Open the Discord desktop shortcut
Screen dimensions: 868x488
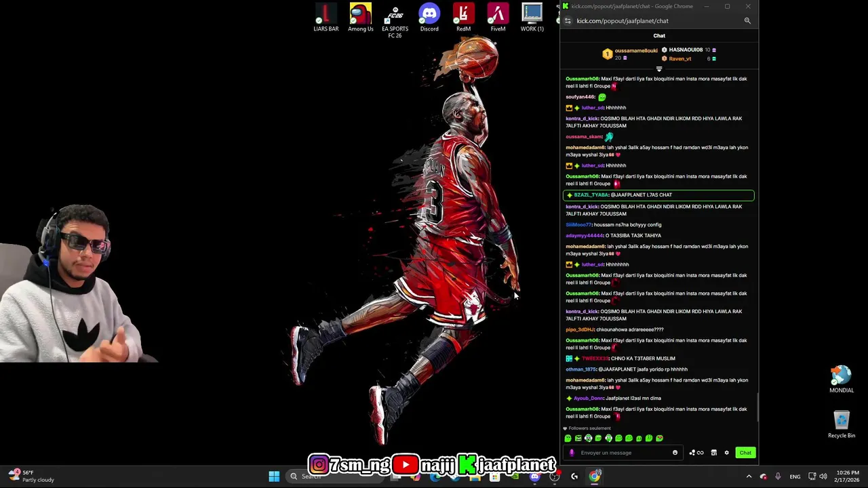pyautogui.click(x=429, y=18)
